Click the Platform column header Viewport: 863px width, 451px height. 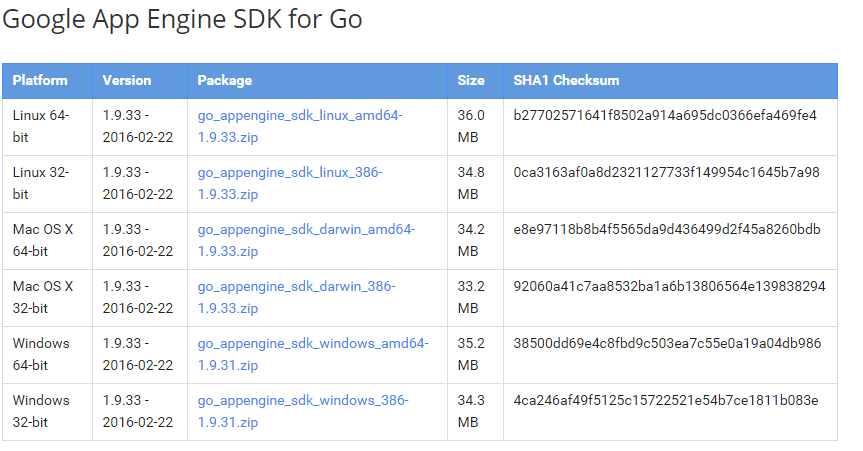point(40,81)
